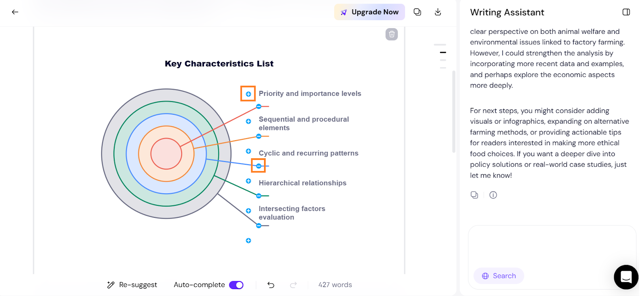This screenshot has width=644, height=296.
Task: Click plus icon beside Hierarchical relationships
Action: tap(248, 181)
